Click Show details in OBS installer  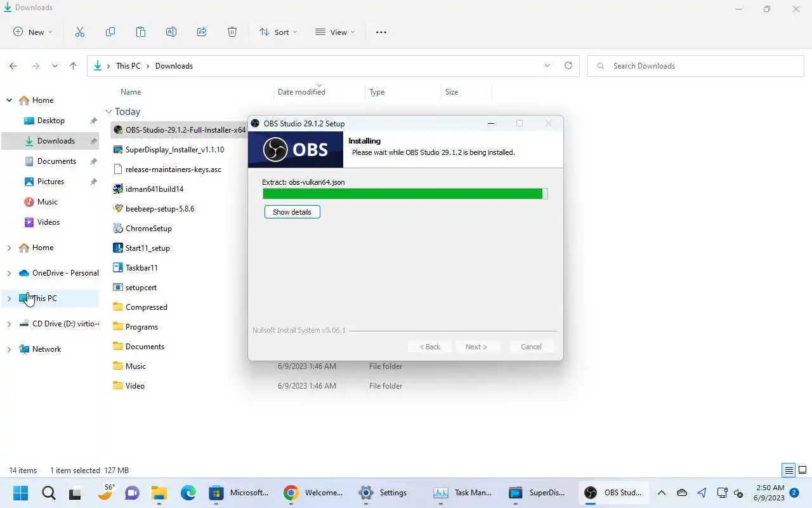pyautogui.click(x=292, y=212)
